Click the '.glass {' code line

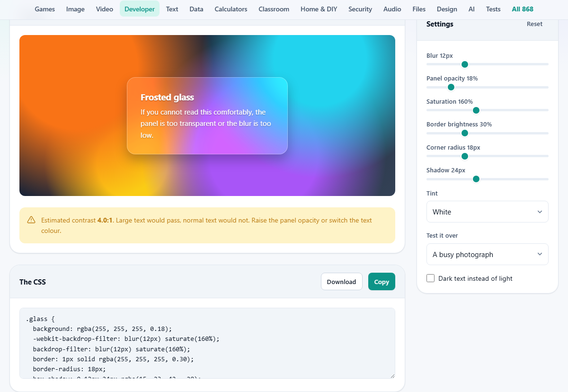40,319
